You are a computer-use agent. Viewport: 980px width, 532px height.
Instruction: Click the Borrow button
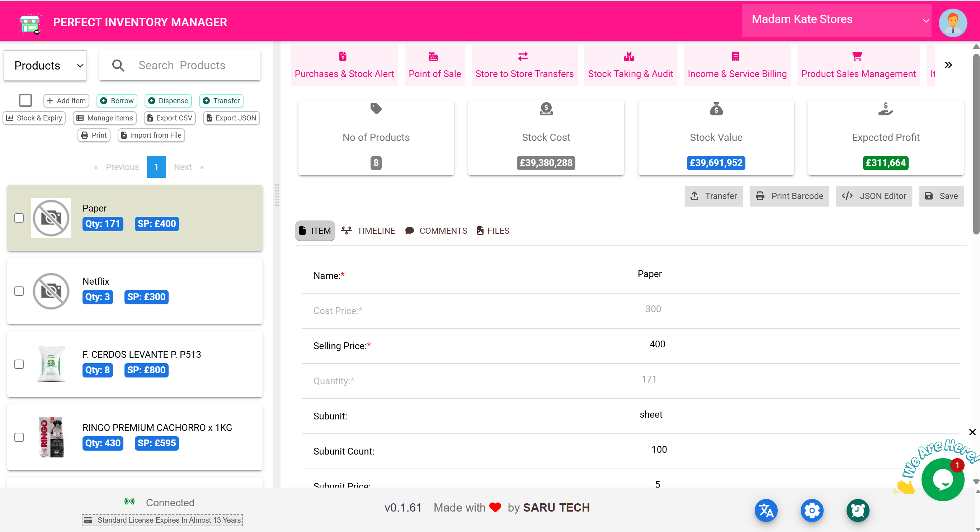point(117,101)
